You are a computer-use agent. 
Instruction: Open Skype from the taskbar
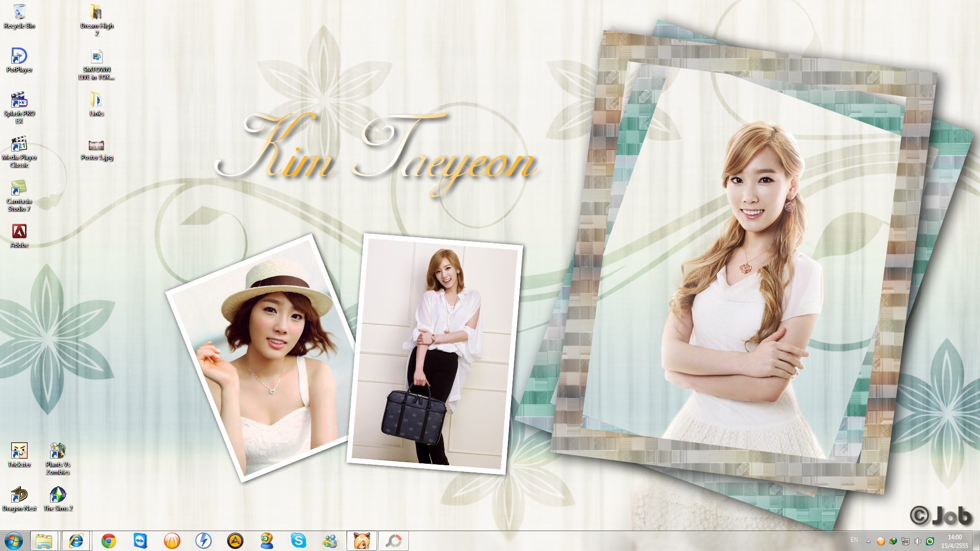[298, 541]
